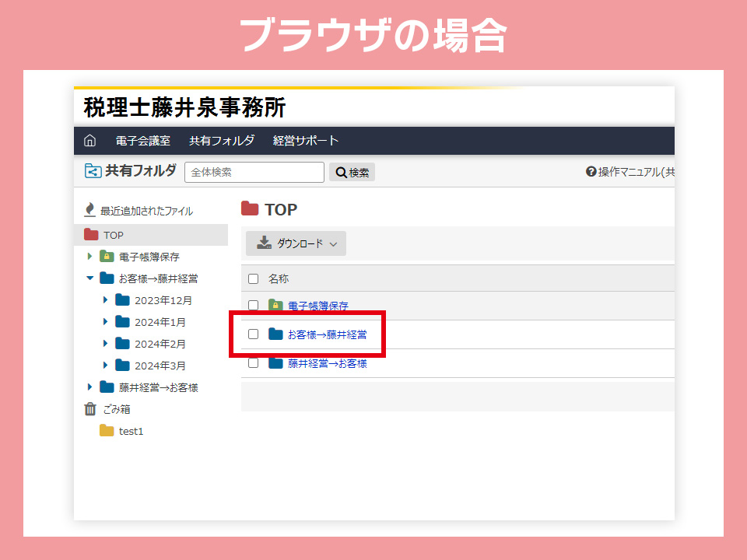Click the red TOP folder icon in sidebar
747x560 pixels.
click(x=91, y=235)
